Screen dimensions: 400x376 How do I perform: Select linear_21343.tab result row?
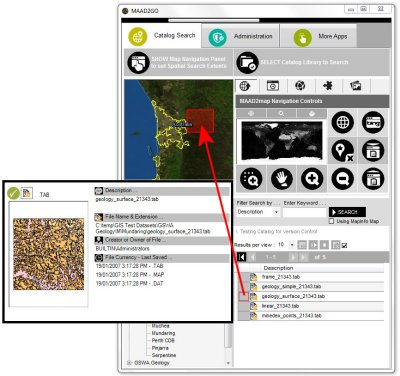coord(311,306)
